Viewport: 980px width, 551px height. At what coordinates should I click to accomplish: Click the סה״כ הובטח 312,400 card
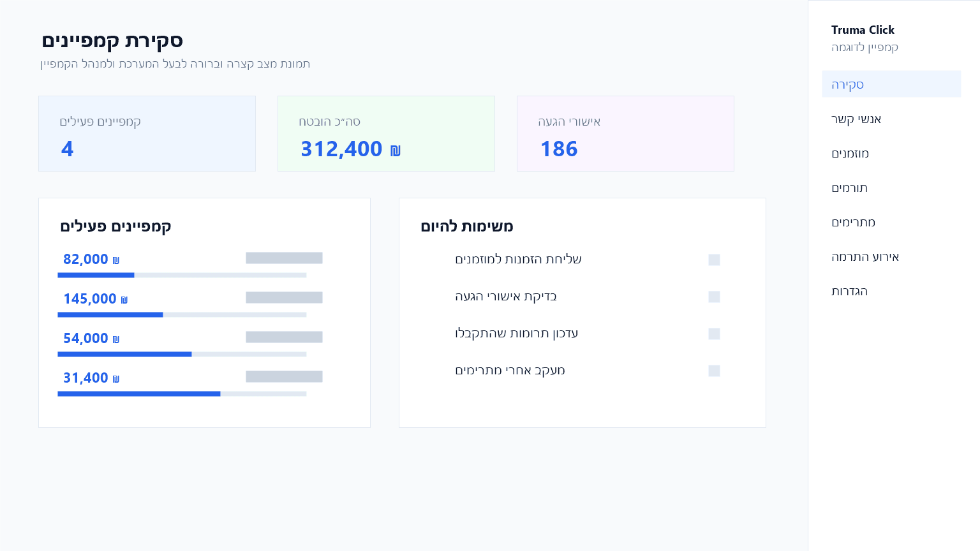pyautogui.click(x=386, y=133)
